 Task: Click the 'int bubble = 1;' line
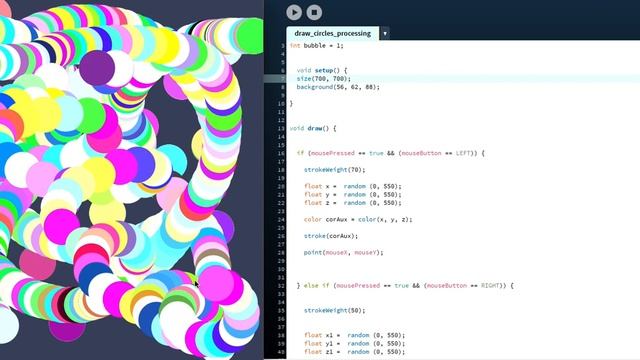tap(317, 46)
